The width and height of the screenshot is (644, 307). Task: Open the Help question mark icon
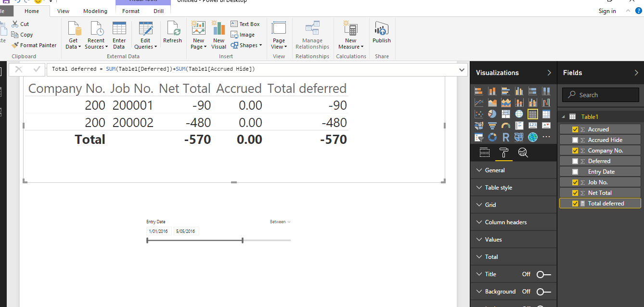[639, 11]
